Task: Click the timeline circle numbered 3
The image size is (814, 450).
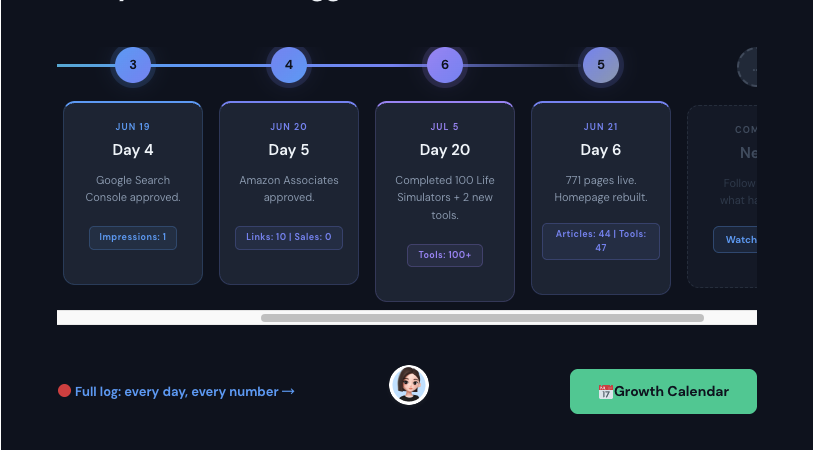Action: coord(133,65)
